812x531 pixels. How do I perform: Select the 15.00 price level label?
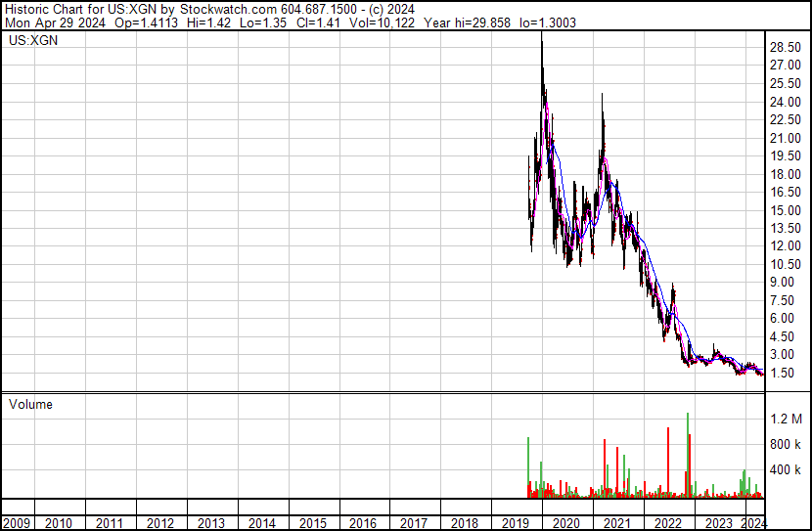tap(787, 210)
